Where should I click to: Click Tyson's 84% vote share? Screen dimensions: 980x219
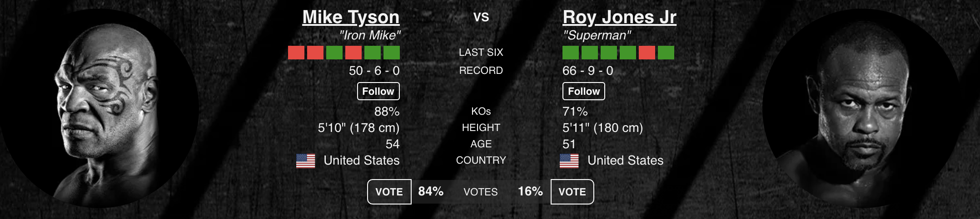[x=431, y=191]
